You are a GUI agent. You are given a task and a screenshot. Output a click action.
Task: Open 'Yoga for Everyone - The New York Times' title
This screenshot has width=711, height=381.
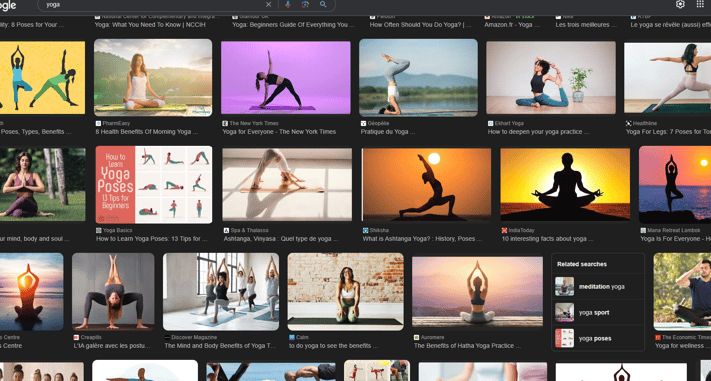pos(279,132)
